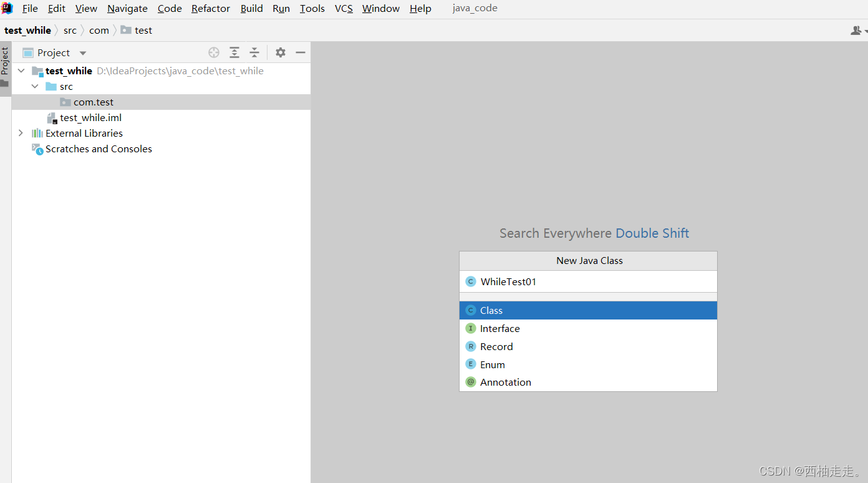
Task: Click the Project vertical tool window tab
Action: click(5, 69)
